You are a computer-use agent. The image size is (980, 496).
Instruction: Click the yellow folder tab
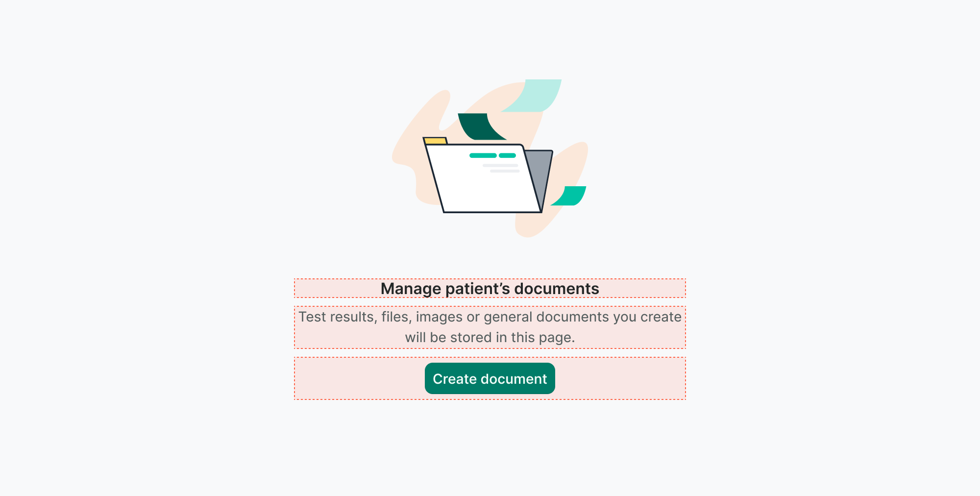tap(435, 141)
